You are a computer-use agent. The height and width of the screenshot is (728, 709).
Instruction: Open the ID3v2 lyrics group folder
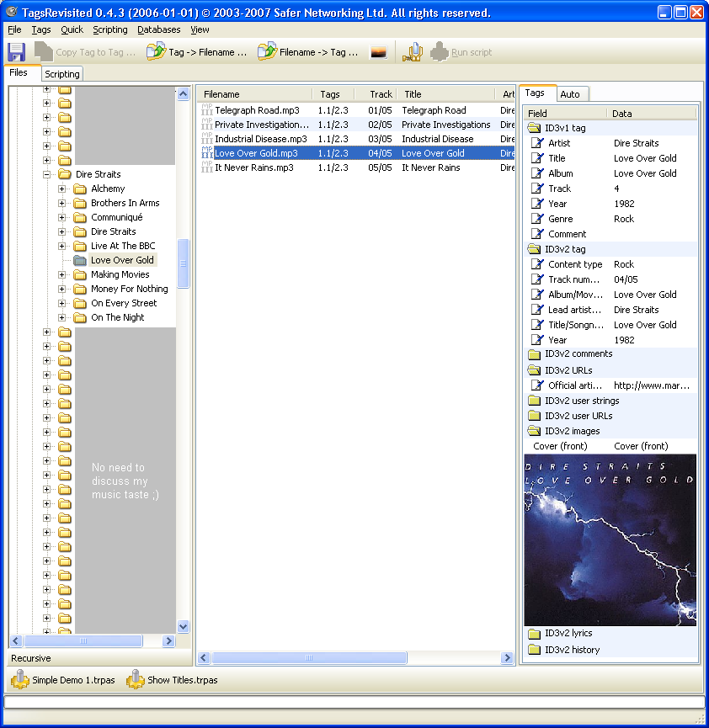(534, 633)
